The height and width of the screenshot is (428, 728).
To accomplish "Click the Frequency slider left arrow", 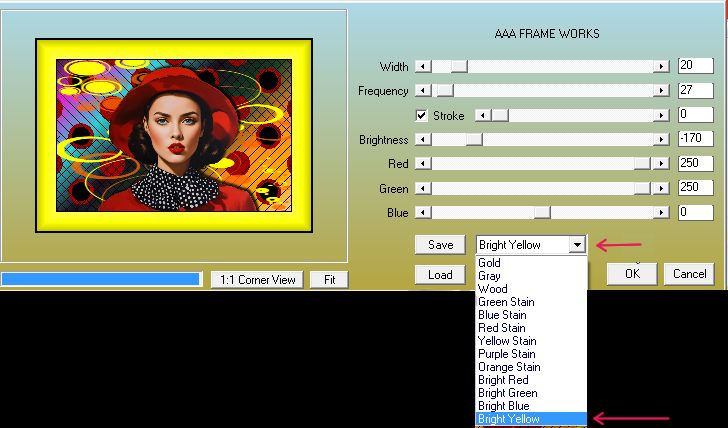I will click(x=422, y=91).
